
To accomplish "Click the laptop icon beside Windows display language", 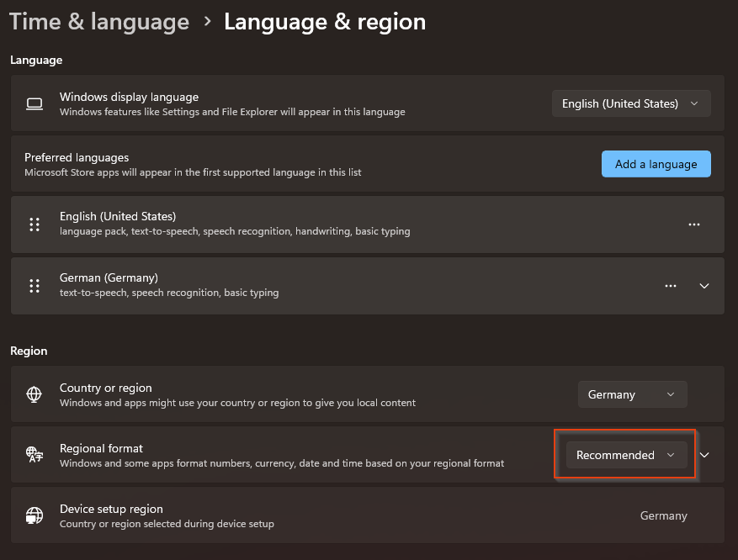I will [34, 103].
